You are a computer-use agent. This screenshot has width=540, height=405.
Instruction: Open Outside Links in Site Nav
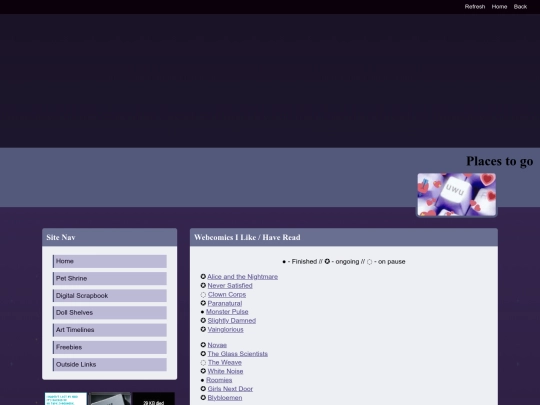pos(110,364)
